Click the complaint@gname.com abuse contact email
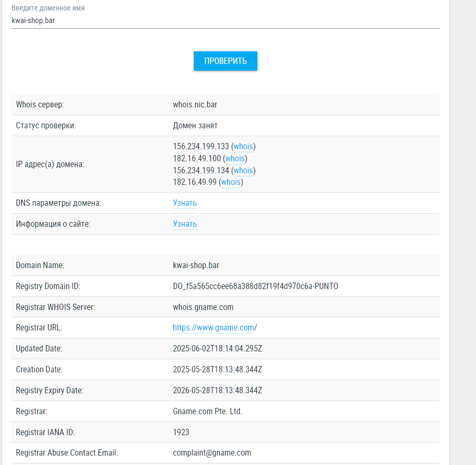Viewport: 476px width, 465px height. 212,452
